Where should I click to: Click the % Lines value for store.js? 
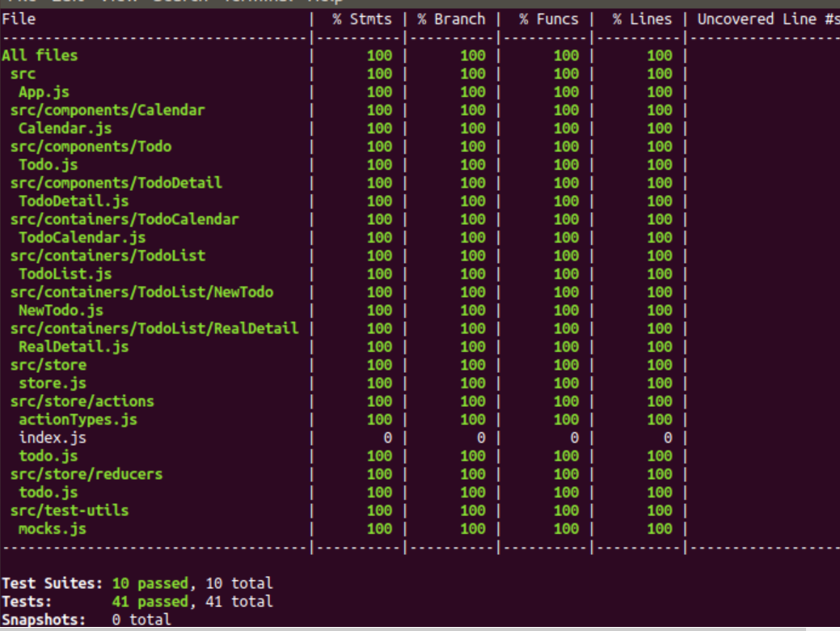click(x=659, y=383)
